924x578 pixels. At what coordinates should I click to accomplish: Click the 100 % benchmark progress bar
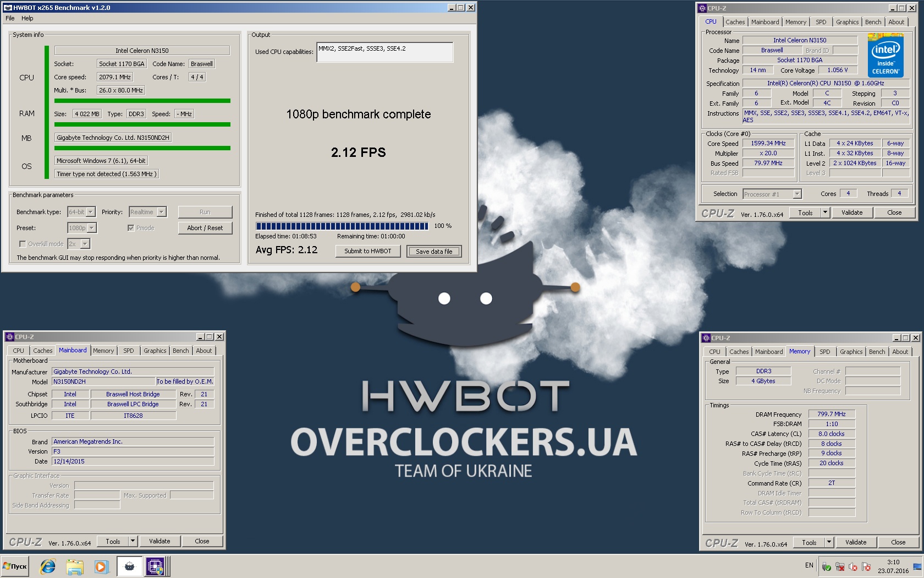point(342,226)
